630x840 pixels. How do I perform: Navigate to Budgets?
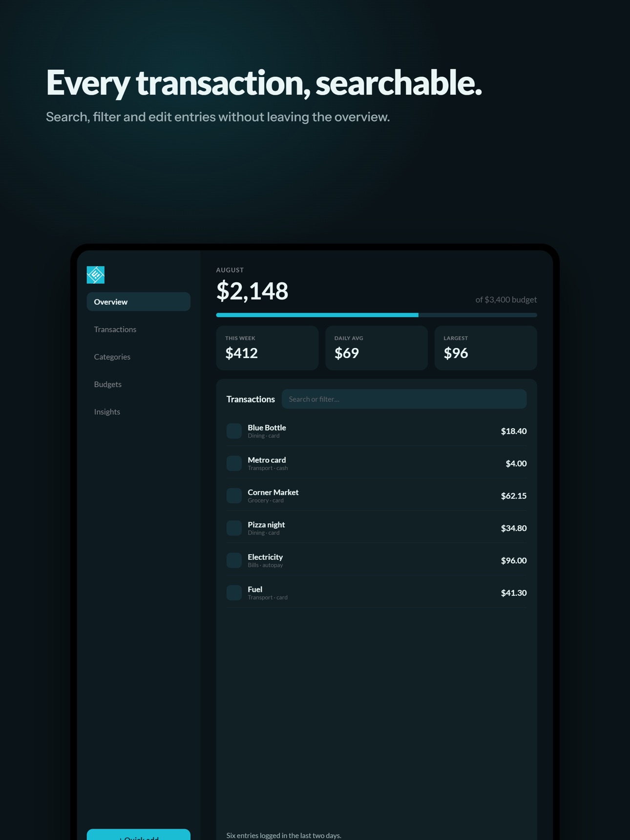click(x=138, y=384)
